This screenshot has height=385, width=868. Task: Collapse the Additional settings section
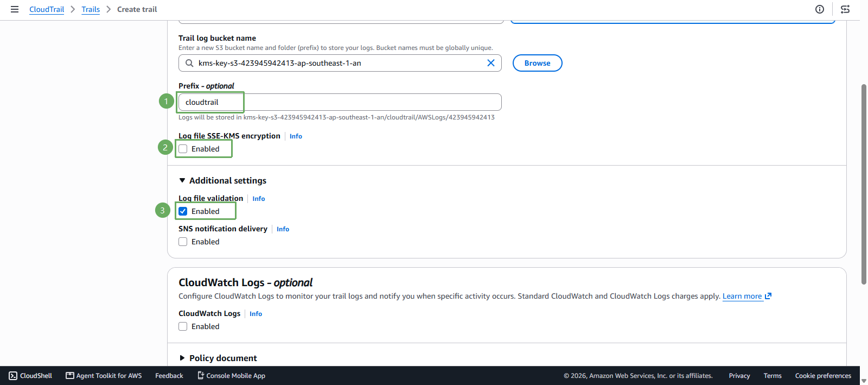pyautogui.click(x=222, y=180)
